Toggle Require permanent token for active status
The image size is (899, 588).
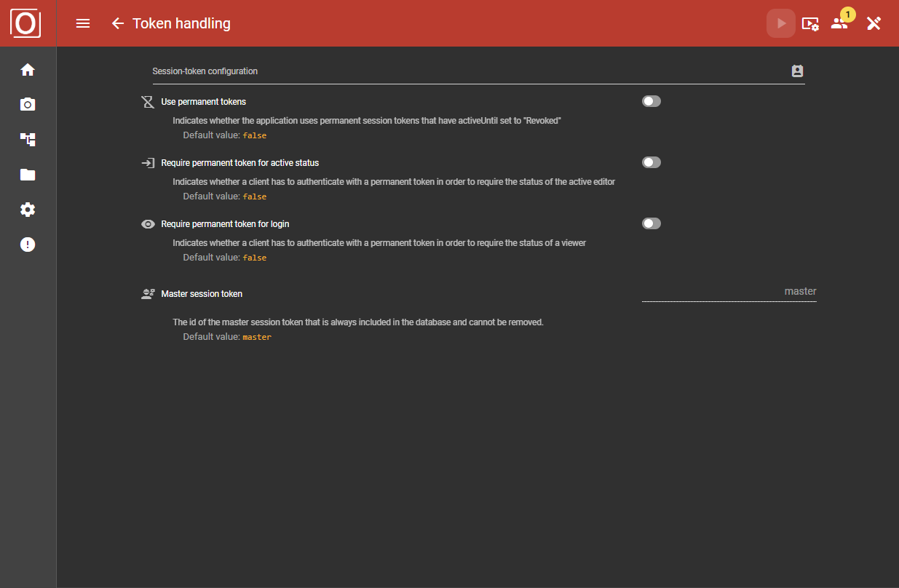[x=652, y=162]
